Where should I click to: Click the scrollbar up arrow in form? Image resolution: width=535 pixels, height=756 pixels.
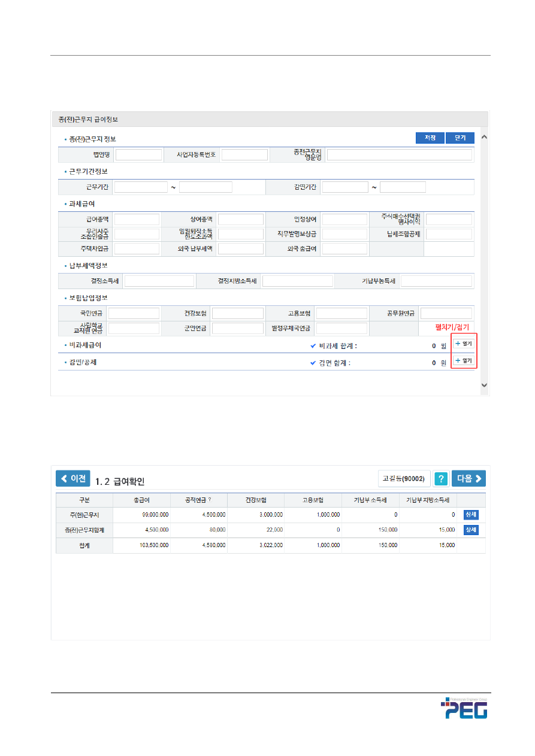tap(484, 137)
